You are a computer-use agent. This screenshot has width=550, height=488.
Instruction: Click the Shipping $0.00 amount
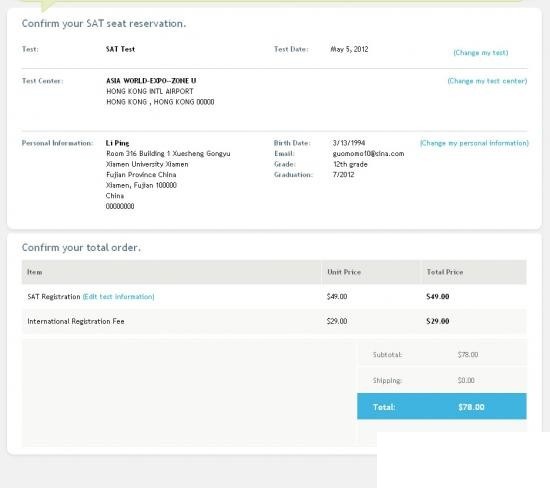[466, 380]
